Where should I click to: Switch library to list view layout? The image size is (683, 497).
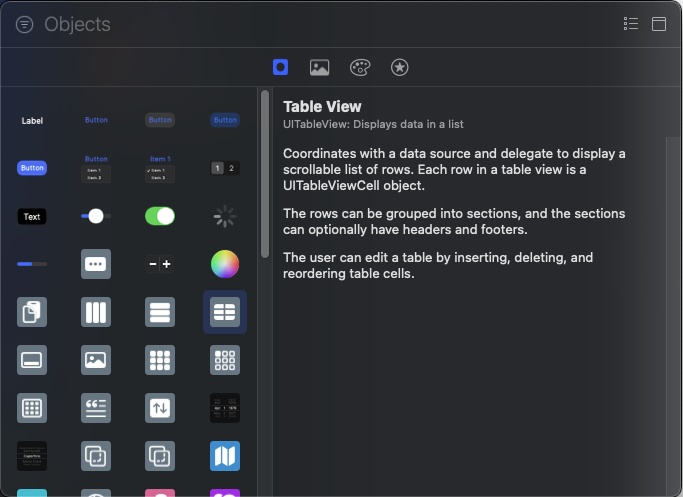(631, 24)
